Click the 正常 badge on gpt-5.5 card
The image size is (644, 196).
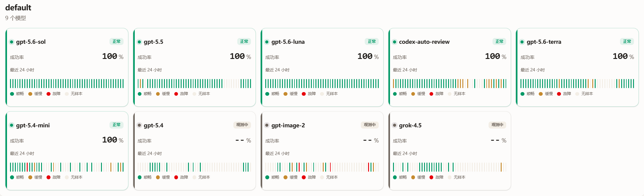[244, 41]
